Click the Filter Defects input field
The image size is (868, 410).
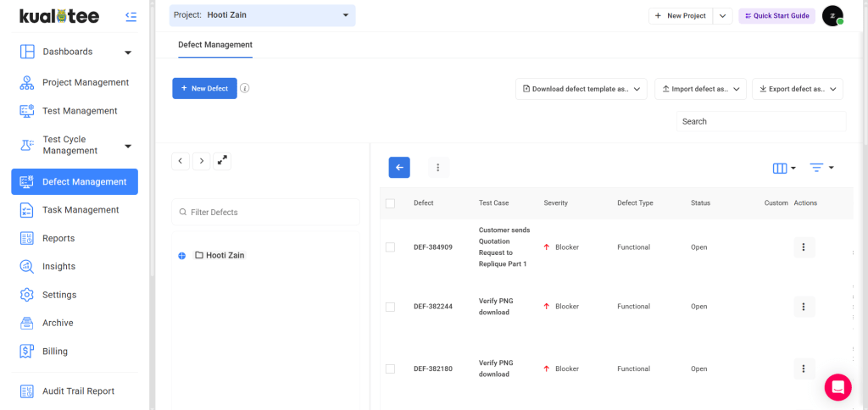pyautogui.click(x=265, y=212)
